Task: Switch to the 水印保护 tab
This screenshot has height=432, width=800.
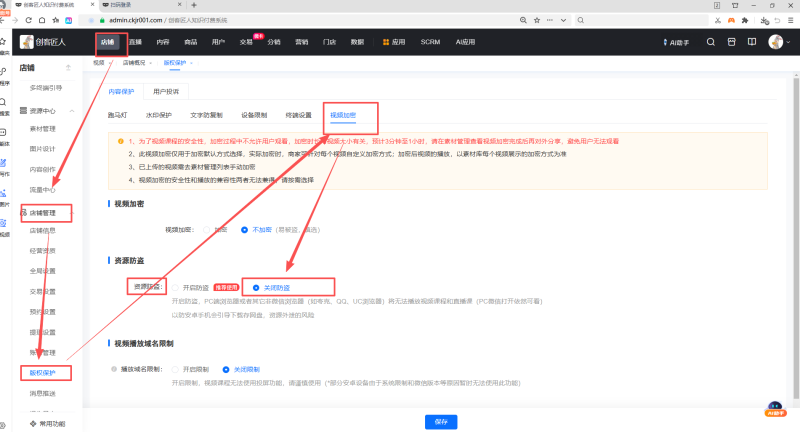Action: [x=159, y=115]
